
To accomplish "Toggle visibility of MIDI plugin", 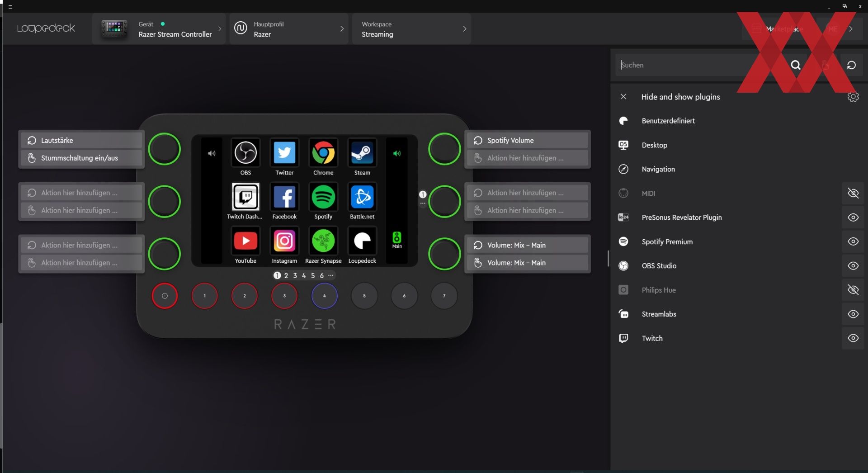I will pos(853,194).
